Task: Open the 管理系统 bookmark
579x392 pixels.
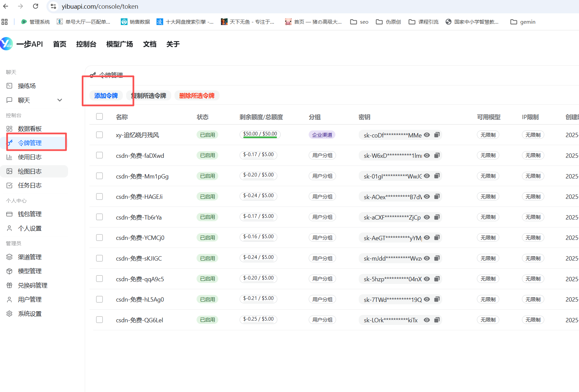Action: (35, 22)
